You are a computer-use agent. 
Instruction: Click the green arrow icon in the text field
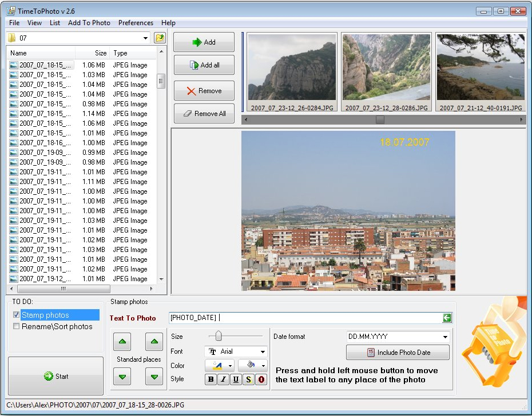(447, 318)
